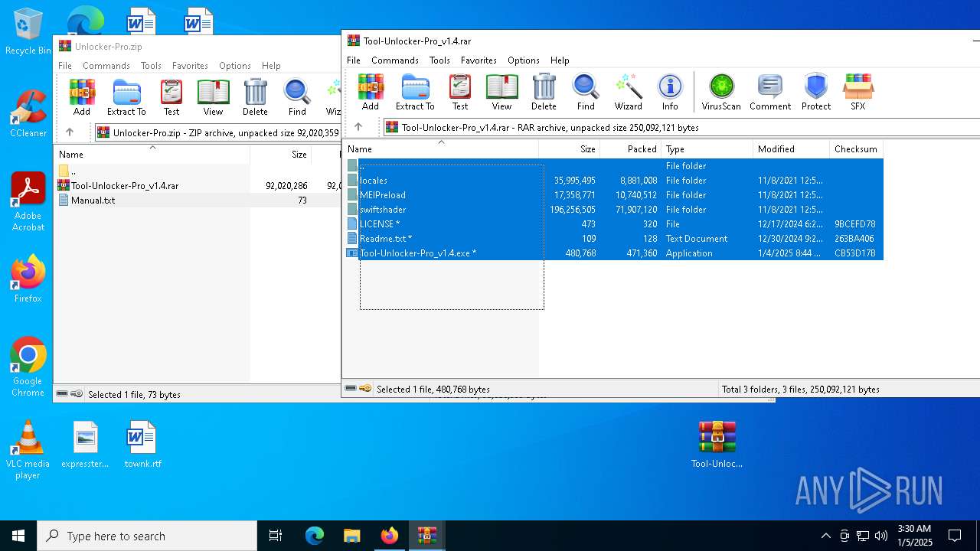Viewport: 980px width, 551px height.
Task: Open File menu in rar window
Action: pos(354,60)
